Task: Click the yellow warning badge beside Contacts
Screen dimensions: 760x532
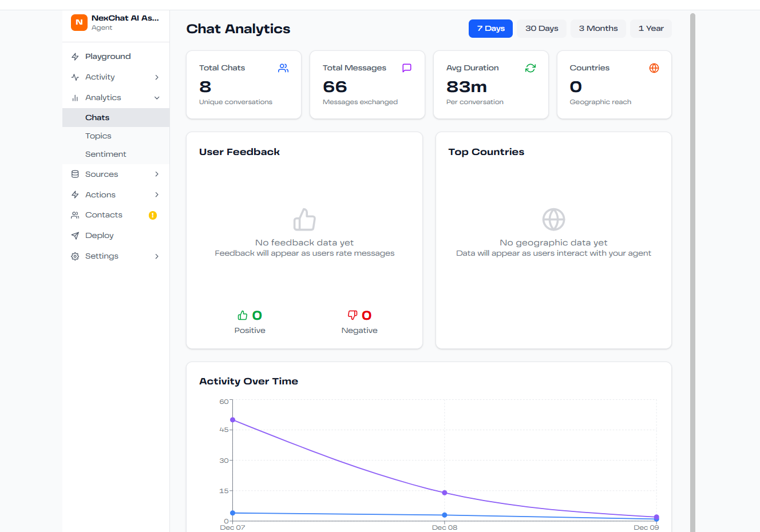Action: point(153,215)
